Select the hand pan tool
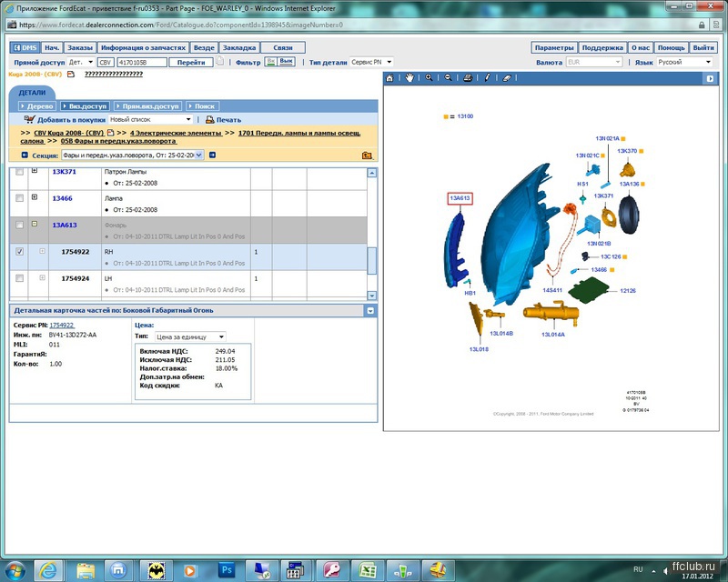The height and width of the screenshot is (582, 728). [x=409, y=78]
